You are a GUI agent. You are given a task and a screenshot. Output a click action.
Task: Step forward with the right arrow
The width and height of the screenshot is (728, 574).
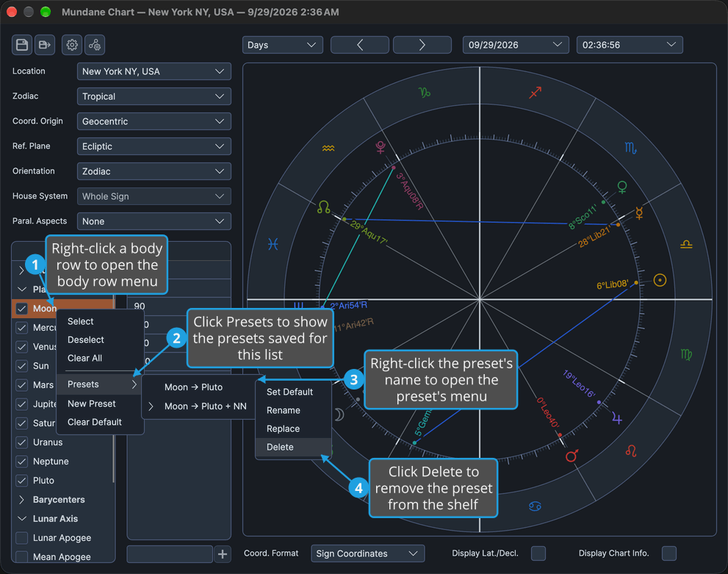pyautogui.click(x=422, y=45)
